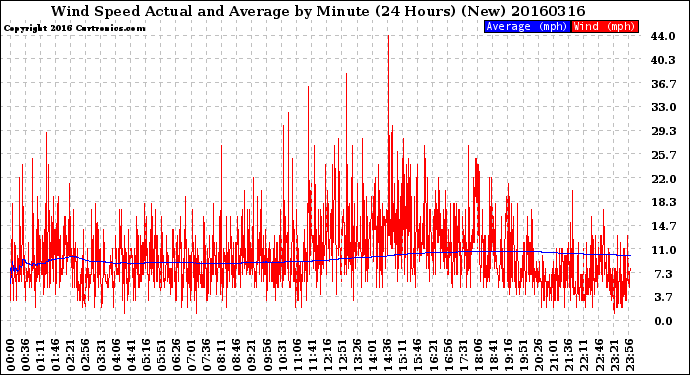Click the 14:01 time axis label
This screenshot has width=690, height=375.
[x=373, y=355]
